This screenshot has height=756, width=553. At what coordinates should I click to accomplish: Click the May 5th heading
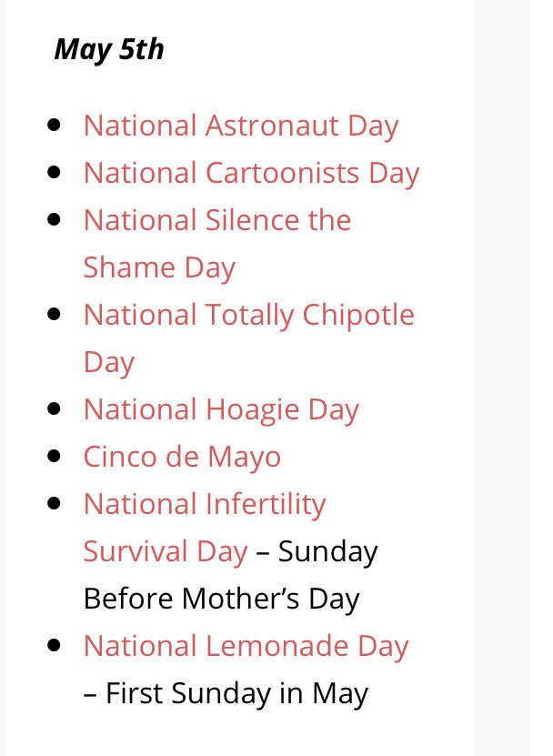click(109, 50)
